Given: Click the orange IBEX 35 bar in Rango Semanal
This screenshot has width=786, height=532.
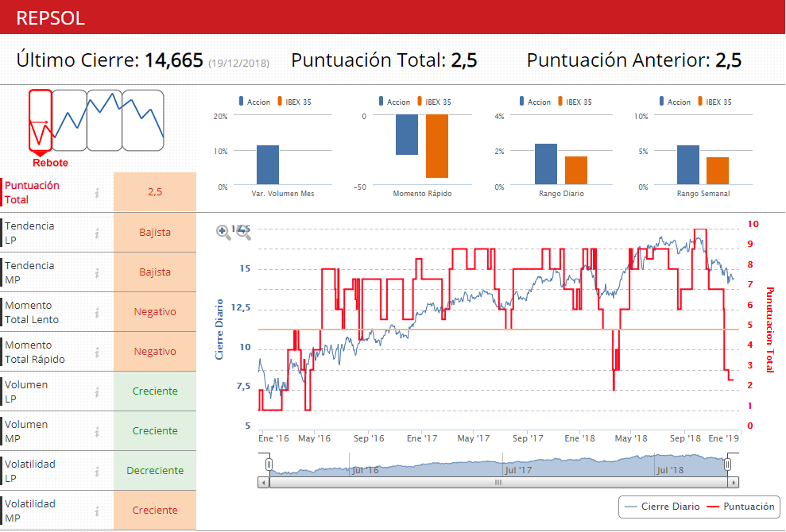Looking at the screenshot, I should [718, 171].
